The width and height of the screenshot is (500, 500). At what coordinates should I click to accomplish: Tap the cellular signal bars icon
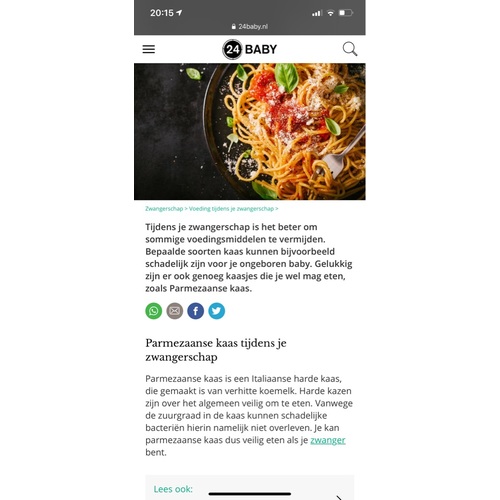317,13
